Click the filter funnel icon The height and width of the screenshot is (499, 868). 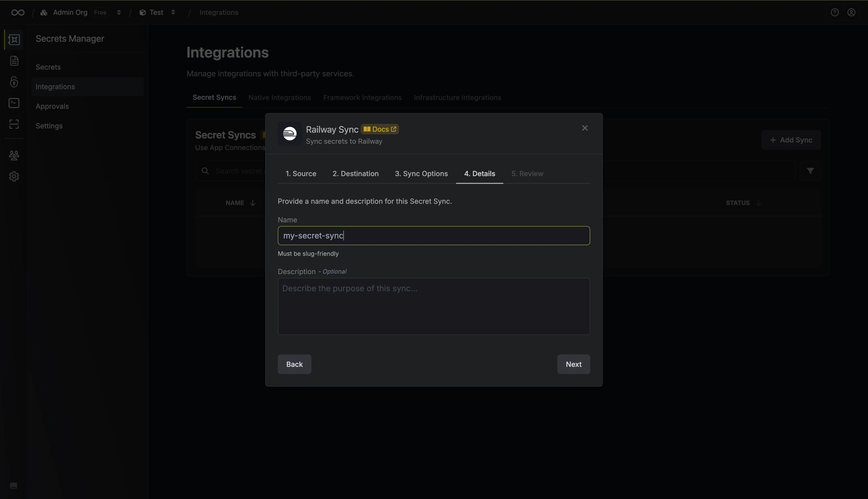pos(810,171)
